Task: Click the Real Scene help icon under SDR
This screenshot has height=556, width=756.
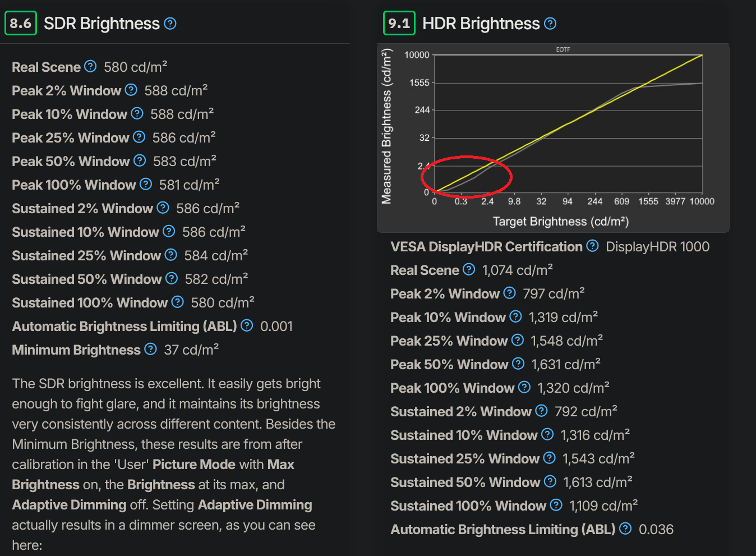Action: click(90, 66)
